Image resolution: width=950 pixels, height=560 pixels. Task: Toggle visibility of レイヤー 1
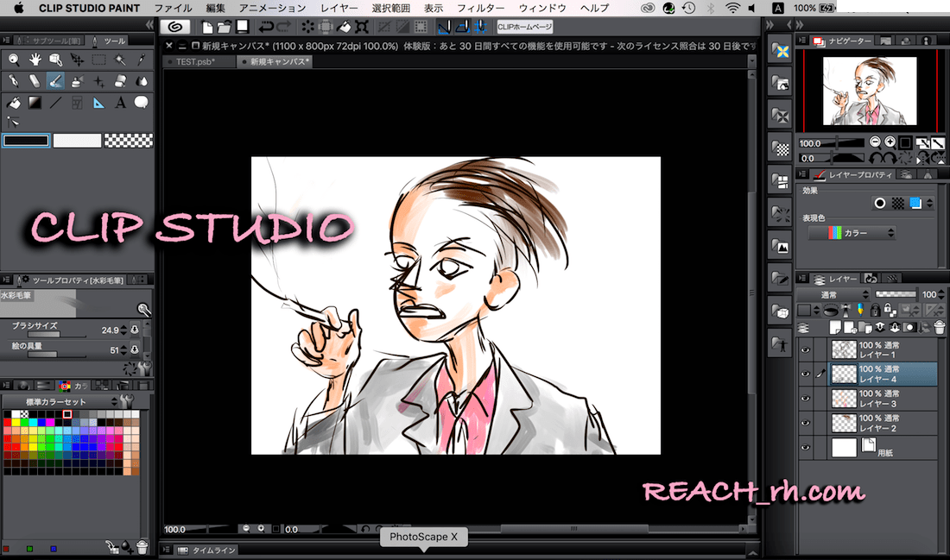pyautogui.click(x=805, y=350)
